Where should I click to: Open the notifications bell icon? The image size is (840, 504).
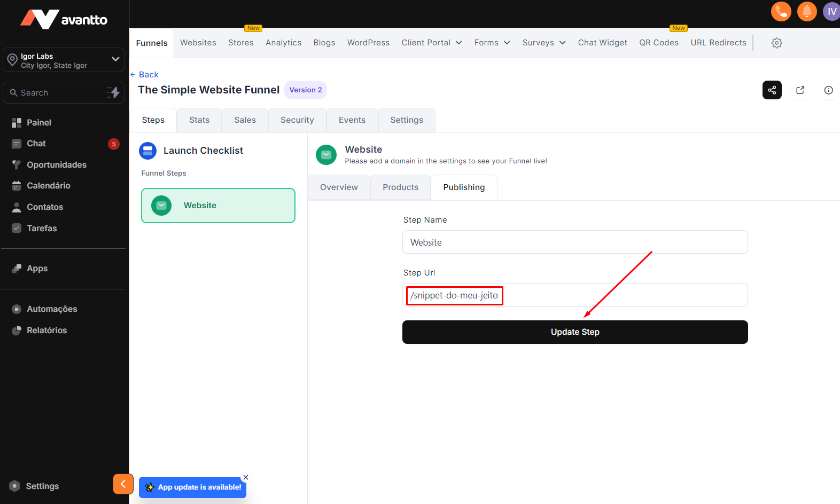[807, 11]
